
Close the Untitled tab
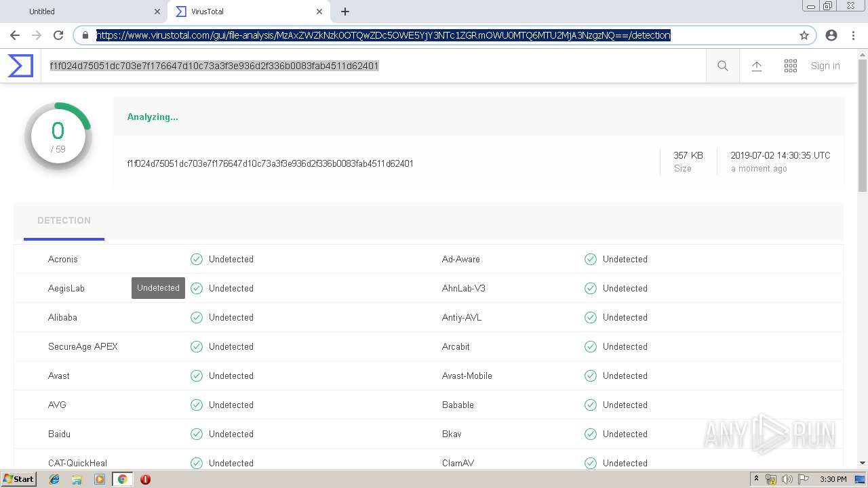coord(157,12)
